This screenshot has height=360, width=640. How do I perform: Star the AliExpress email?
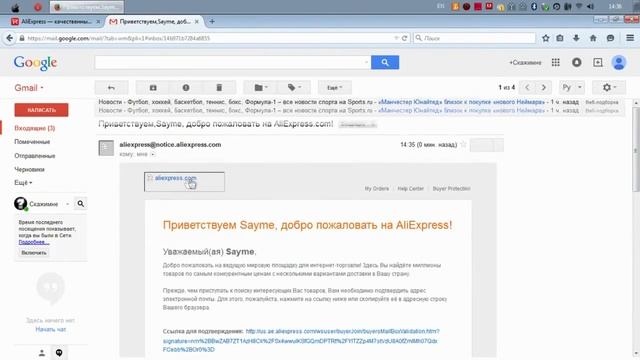463,144
